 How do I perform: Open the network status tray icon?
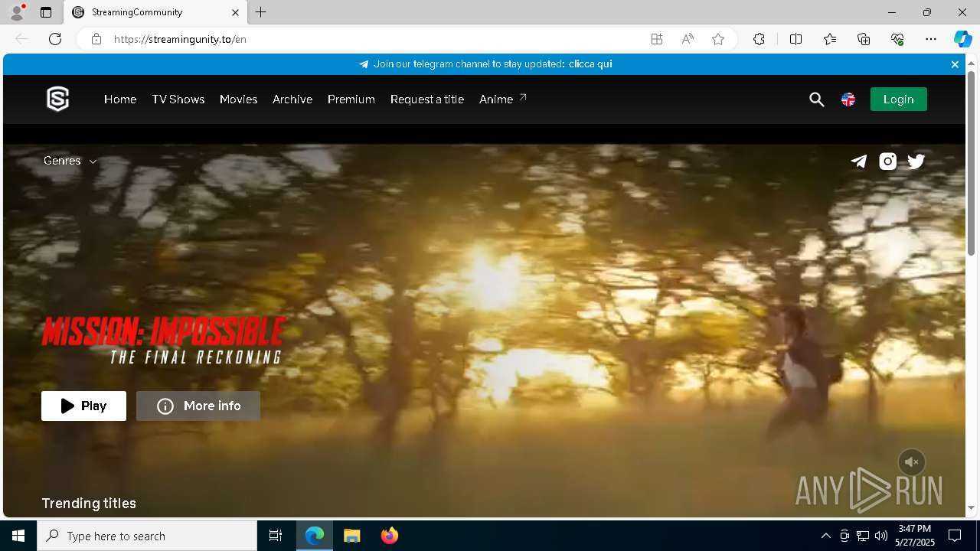pyautogui.click(x=863, y=536)
